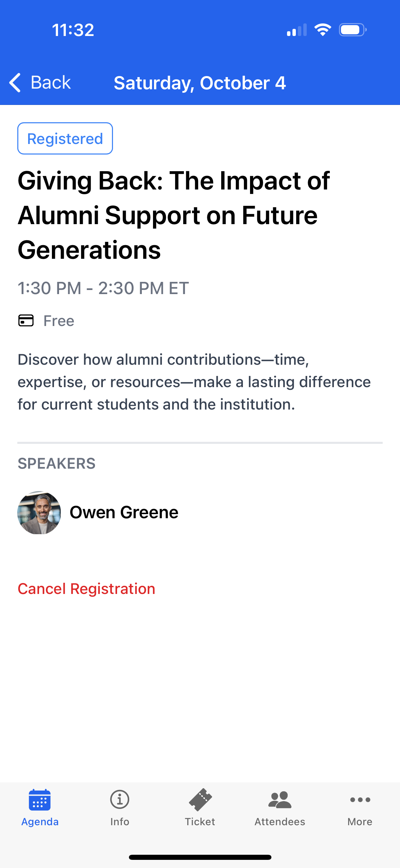Tap the Attendees people icon
This screenshot has width=400, height=868.
coord(280,799)
